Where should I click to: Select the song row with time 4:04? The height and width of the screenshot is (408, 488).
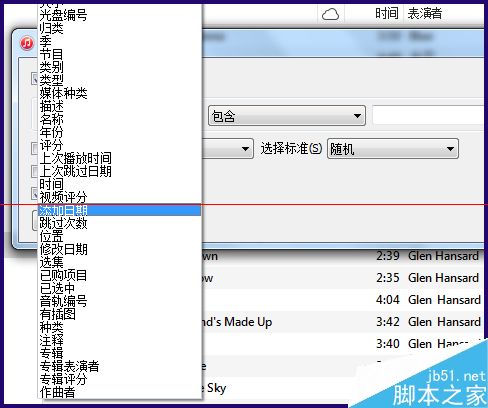pyautogui.click(x=342, y=300)
